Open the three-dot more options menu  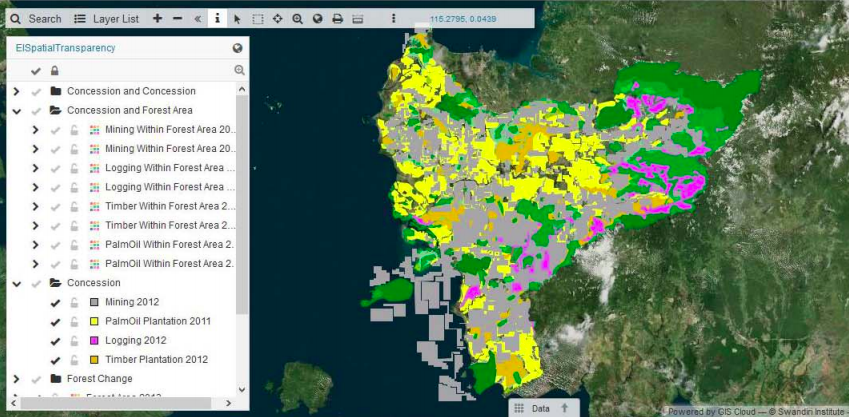[393, 19]
